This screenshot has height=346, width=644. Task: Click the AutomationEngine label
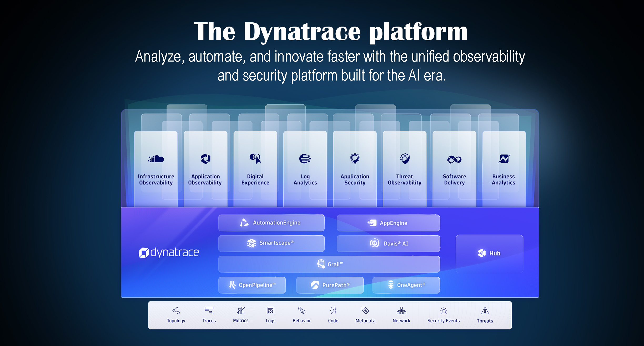click(276, 223)
